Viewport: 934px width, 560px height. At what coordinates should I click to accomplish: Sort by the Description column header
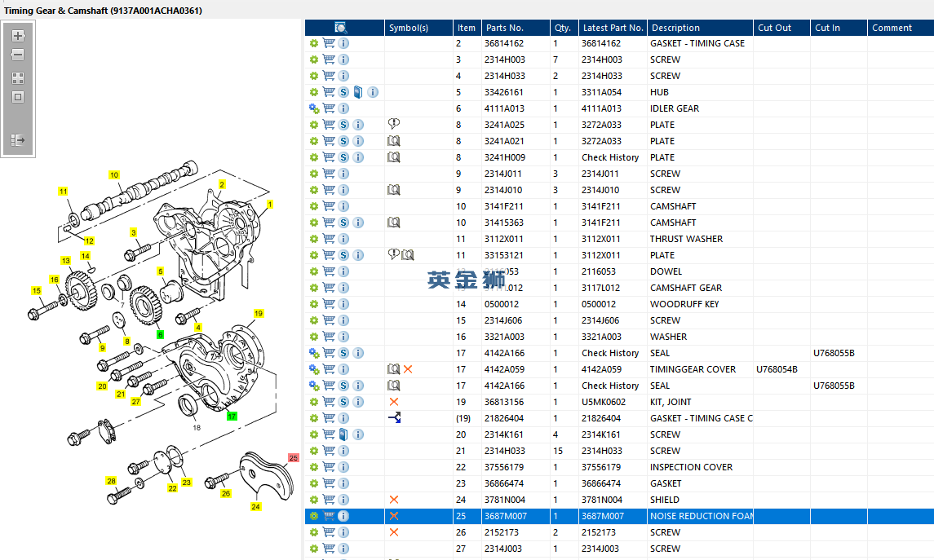pyautogui.click(x=701, y=28)
